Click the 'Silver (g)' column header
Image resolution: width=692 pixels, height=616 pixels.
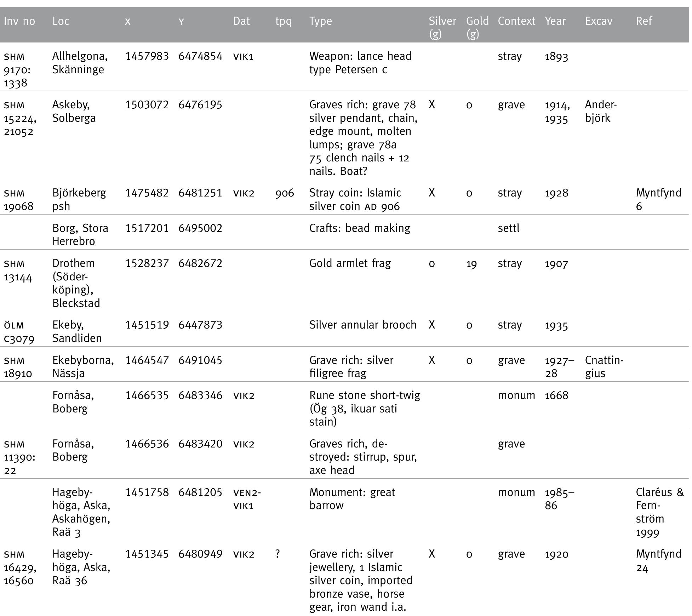[x=442, y=27]
